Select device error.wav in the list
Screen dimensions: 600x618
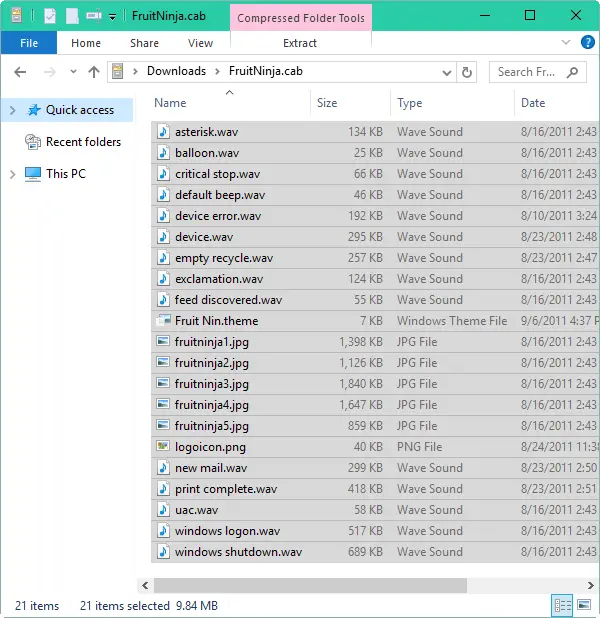[375, 216]
